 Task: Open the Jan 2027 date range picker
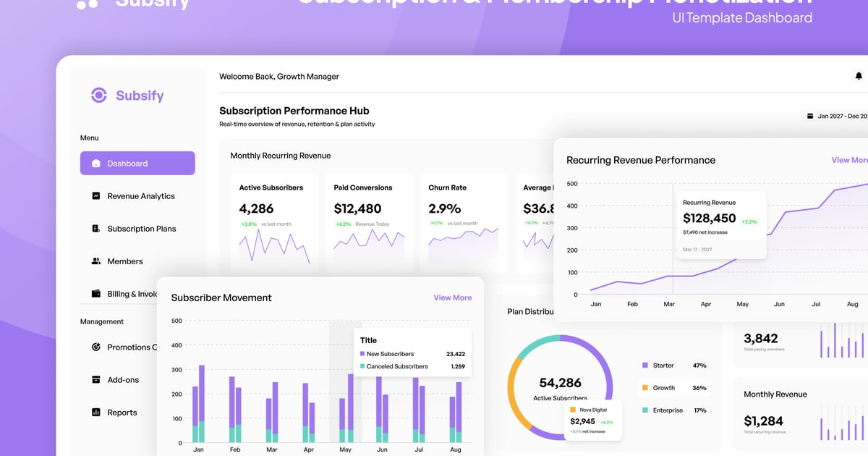tap(838, 116)
